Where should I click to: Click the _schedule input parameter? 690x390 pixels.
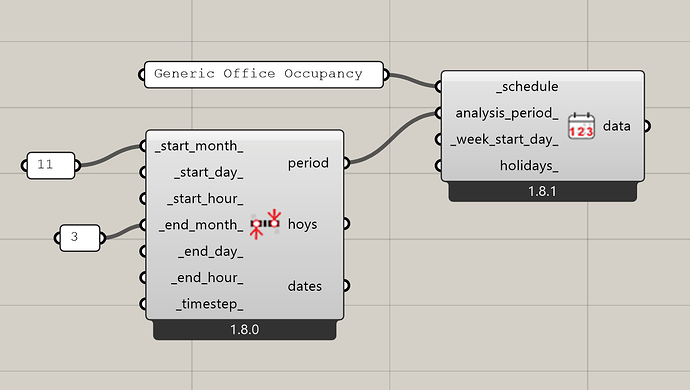point(527,87)
